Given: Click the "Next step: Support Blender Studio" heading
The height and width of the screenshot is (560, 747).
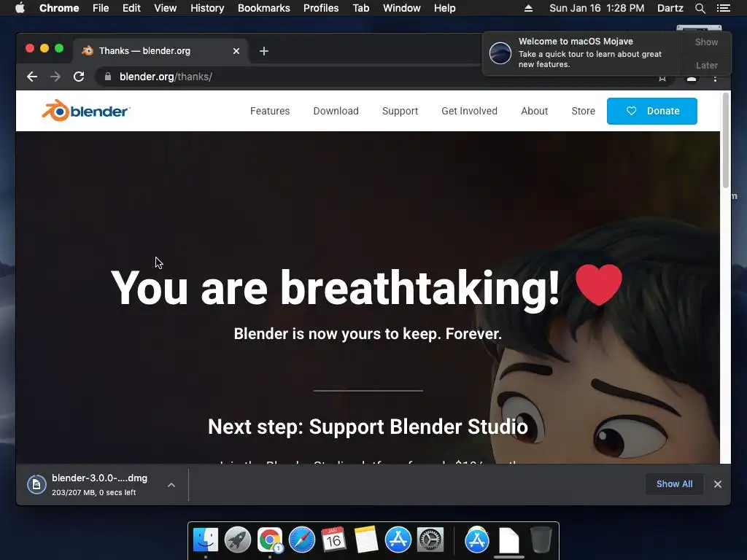Looking at the screenshot, I should 368,427.
